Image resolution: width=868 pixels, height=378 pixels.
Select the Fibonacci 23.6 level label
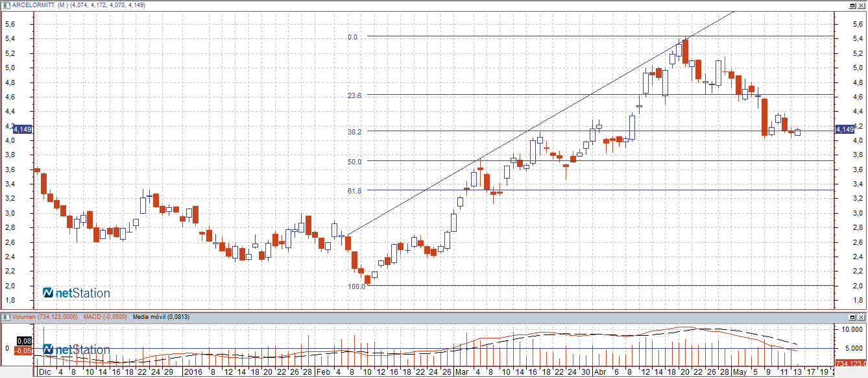(354, 95)
